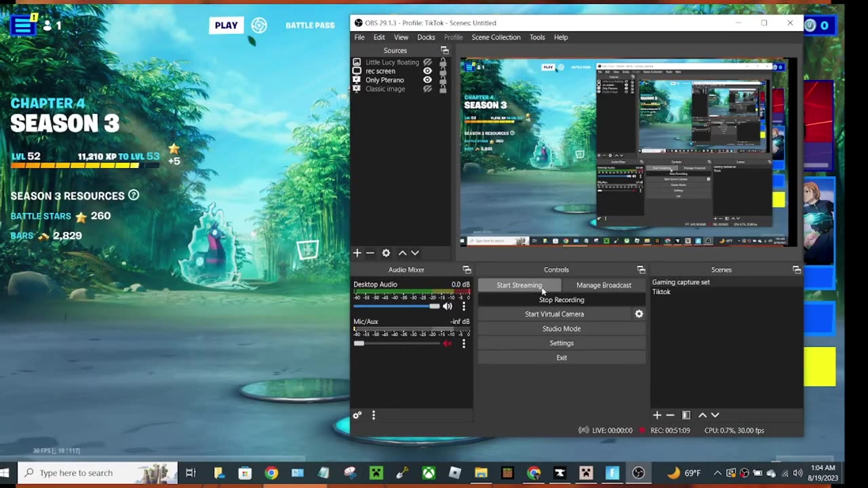Click the Exit button in Controls
The width and height of the screenshot is (868, 488).
click(561, 358)
